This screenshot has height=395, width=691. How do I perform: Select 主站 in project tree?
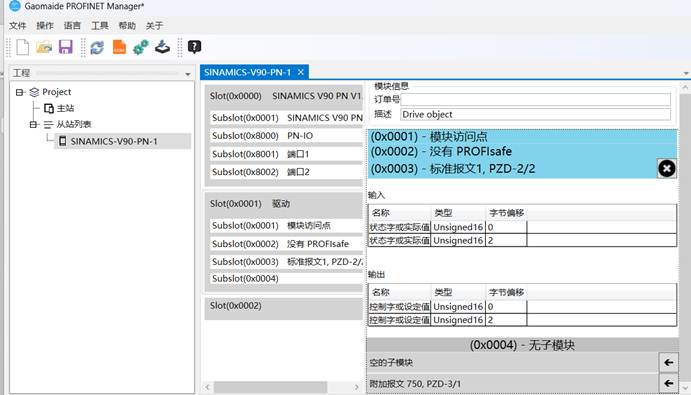65,108
